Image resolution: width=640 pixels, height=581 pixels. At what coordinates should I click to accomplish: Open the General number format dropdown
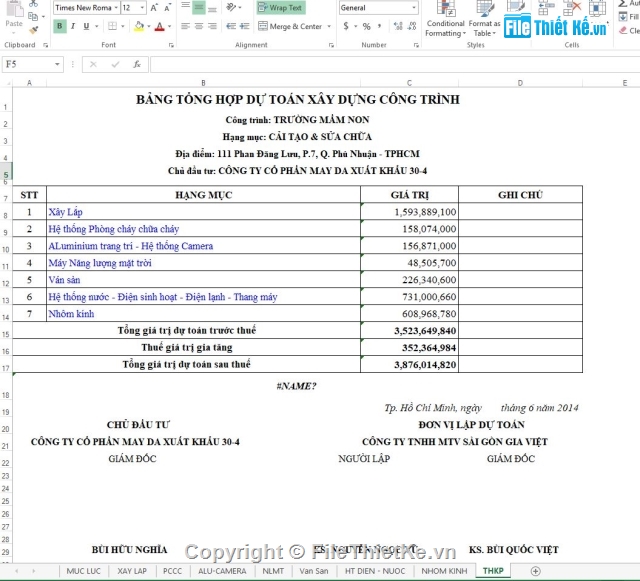414,7
